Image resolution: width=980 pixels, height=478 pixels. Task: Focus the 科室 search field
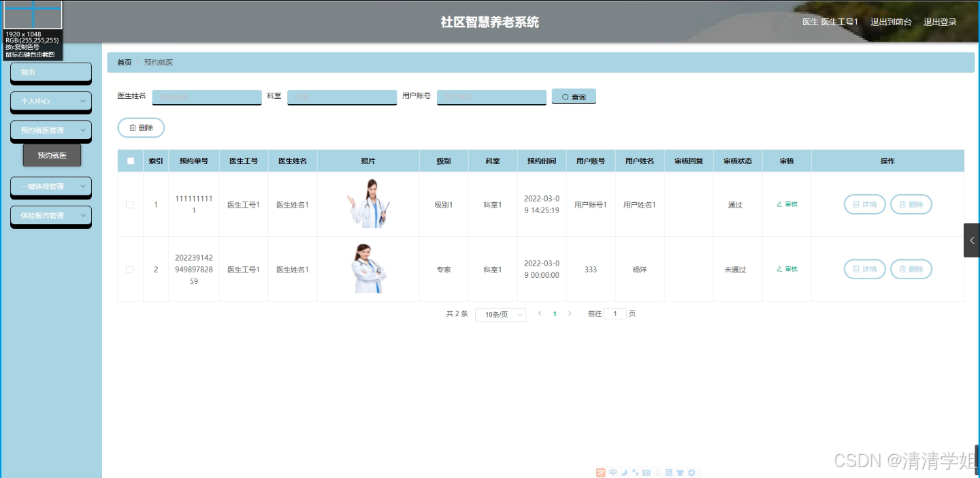click(342, 97)
